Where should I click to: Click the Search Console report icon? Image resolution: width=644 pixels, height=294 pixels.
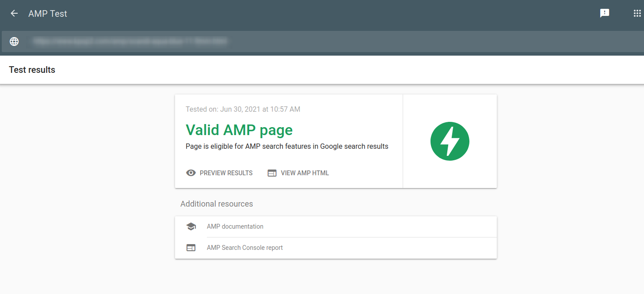191,248
